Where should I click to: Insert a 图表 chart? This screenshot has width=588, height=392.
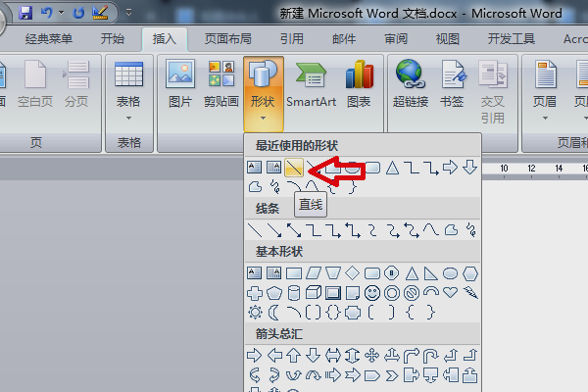[x=360, y=84]
